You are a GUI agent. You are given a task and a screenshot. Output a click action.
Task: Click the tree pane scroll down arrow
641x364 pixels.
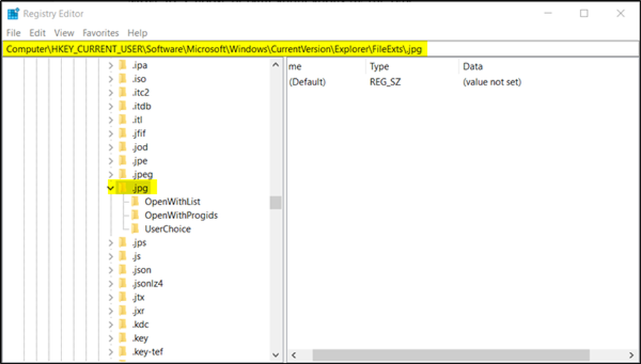coord(276,355)
